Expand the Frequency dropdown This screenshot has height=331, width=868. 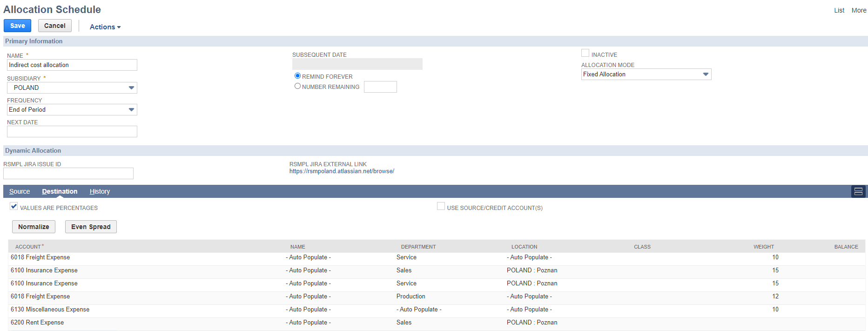(131, 109)
